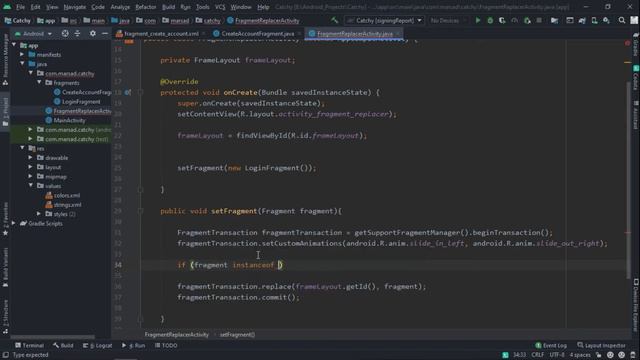This screenshot has width=640, height=360.
Task: Click project panel horizontal scrollbar
Action: [x=52, y=337]
